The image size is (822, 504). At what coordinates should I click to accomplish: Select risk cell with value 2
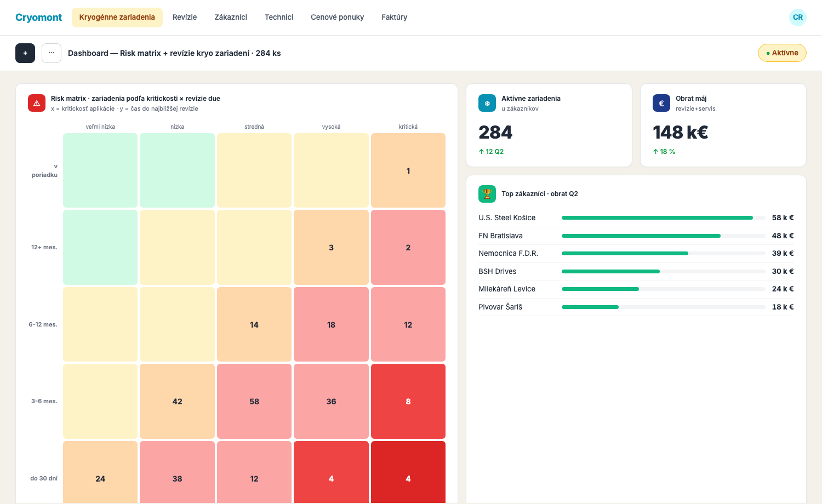408,248
